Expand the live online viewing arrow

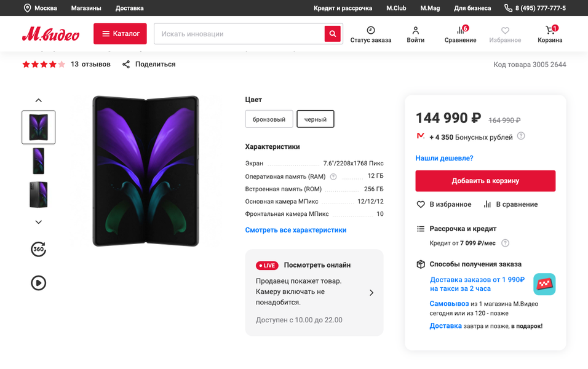tap(371, 293)
